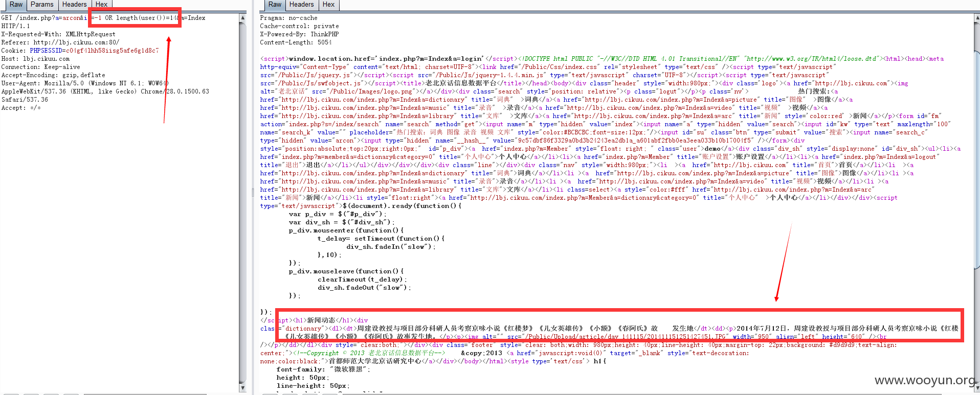Click the request panel scrollbar down arrow
This screenshot has width=980, height=395.
pos(242,388)
